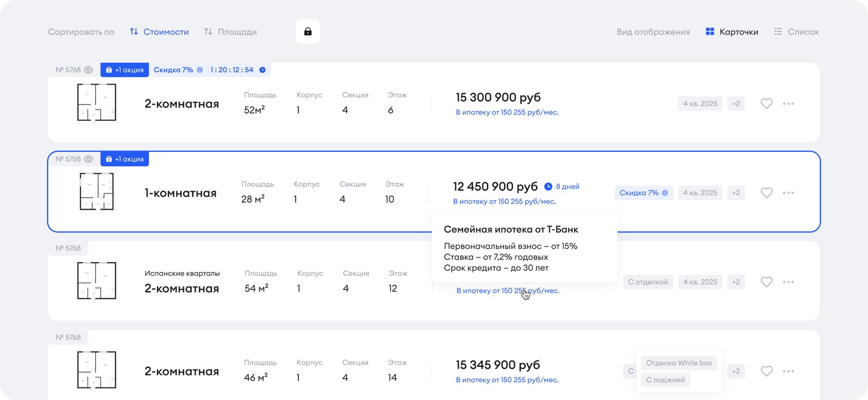Screen dimensions: 868x400
Task: Expand +2 tags on 15 345 900 listing
Action: (x=736, y=371)
